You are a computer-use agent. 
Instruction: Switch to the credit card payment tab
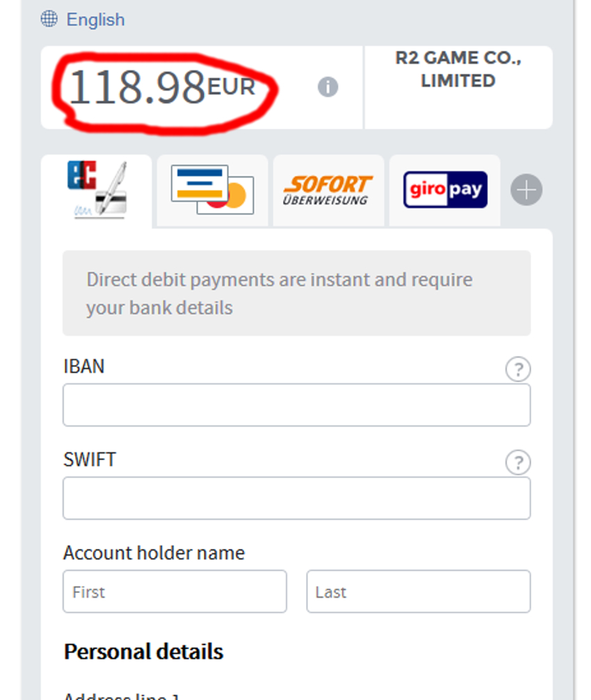(212, 190)
